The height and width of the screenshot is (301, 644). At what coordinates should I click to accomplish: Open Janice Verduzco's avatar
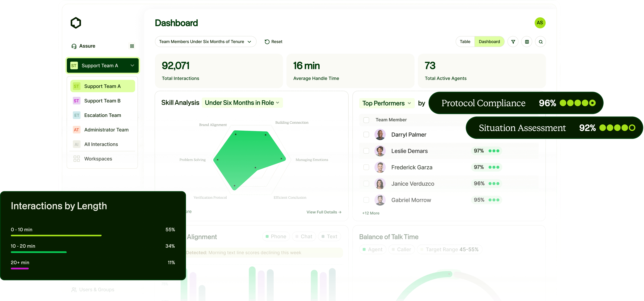coord(380,184)
